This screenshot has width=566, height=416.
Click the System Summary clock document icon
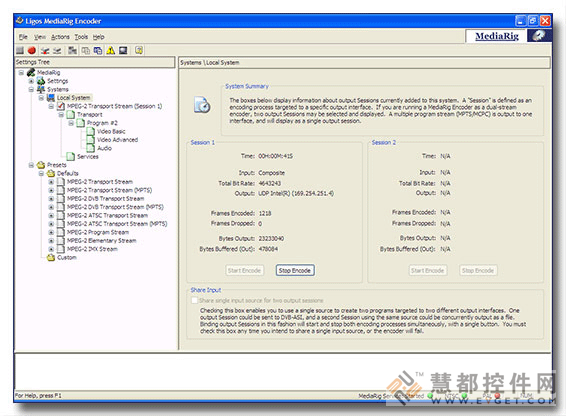202,105
